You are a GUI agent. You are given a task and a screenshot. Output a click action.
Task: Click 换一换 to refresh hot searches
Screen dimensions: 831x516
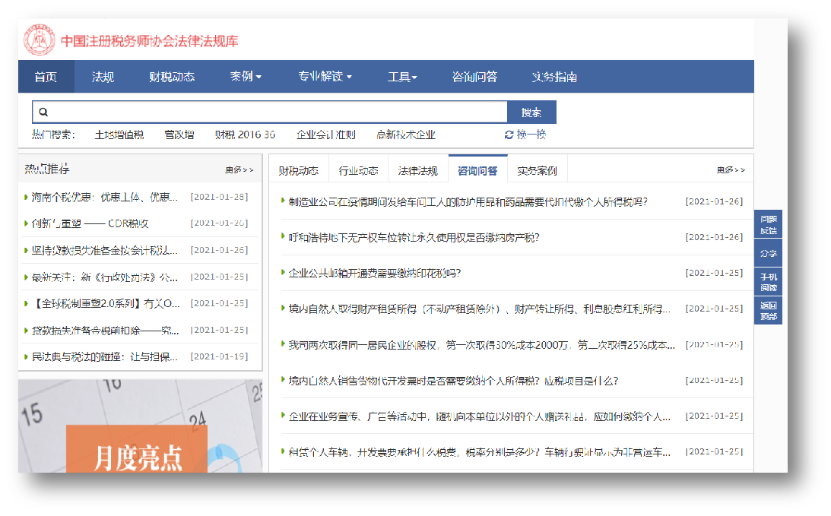click(531, 135)
